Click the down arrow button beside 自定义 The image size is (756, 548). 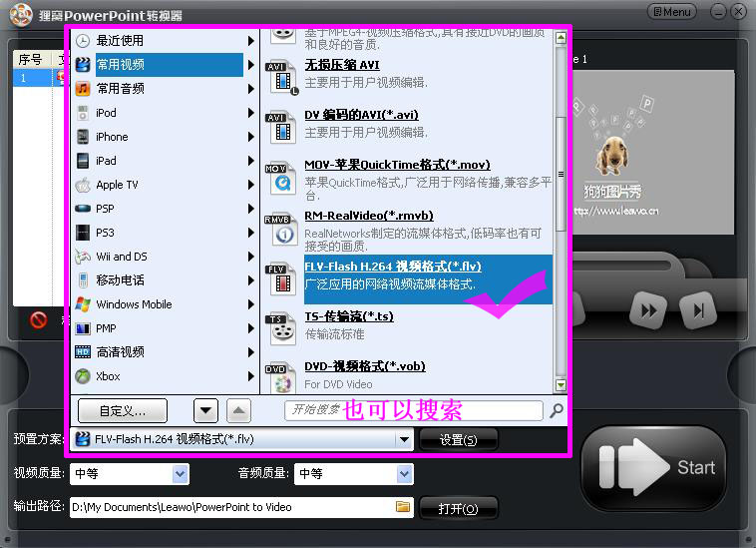point(205,411)
